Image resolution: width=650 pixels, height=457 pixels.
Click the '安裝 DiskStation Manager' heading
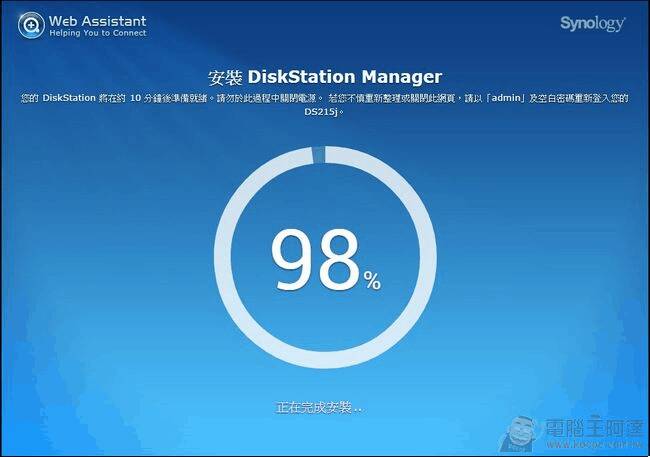click(x=325, y=78)
